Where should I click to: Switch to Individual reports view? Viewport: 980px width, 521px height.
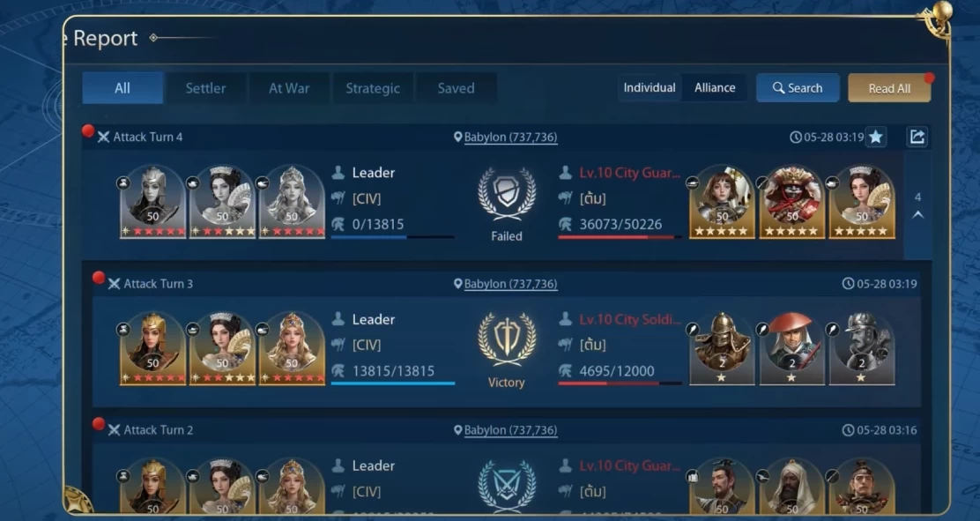tap(650, 88)
